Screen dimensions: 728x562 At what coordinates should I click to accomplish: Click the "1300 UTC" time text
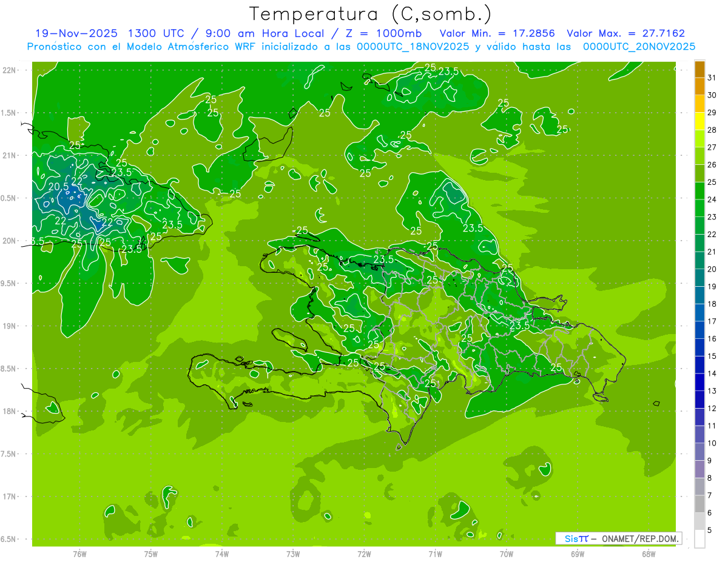coord(156,33)
